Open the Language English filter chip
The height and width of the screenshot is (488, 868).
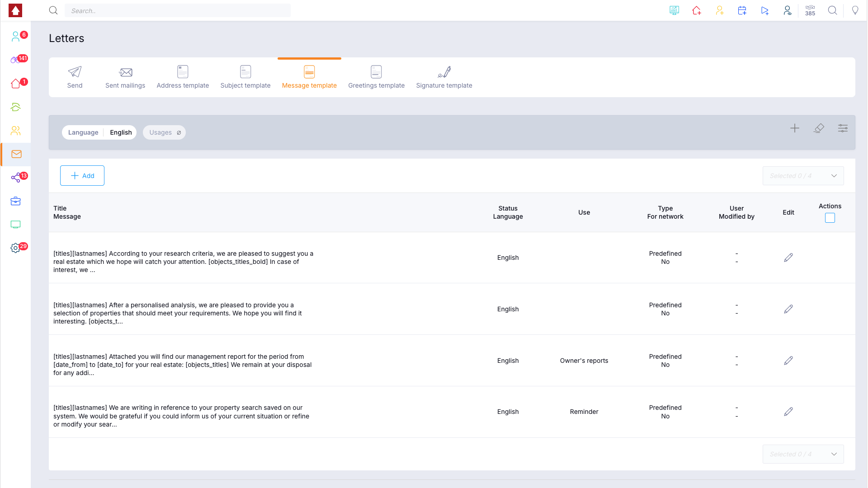coord(99,132)
